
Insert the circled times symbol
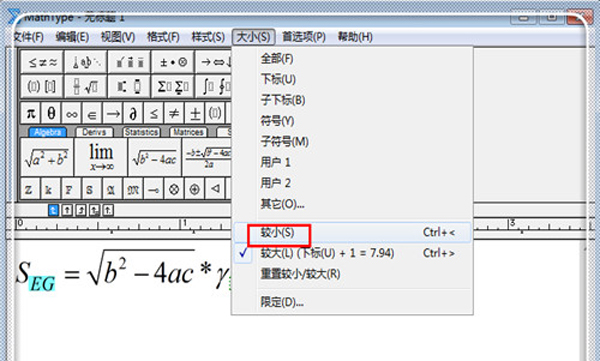pos(174,189)
